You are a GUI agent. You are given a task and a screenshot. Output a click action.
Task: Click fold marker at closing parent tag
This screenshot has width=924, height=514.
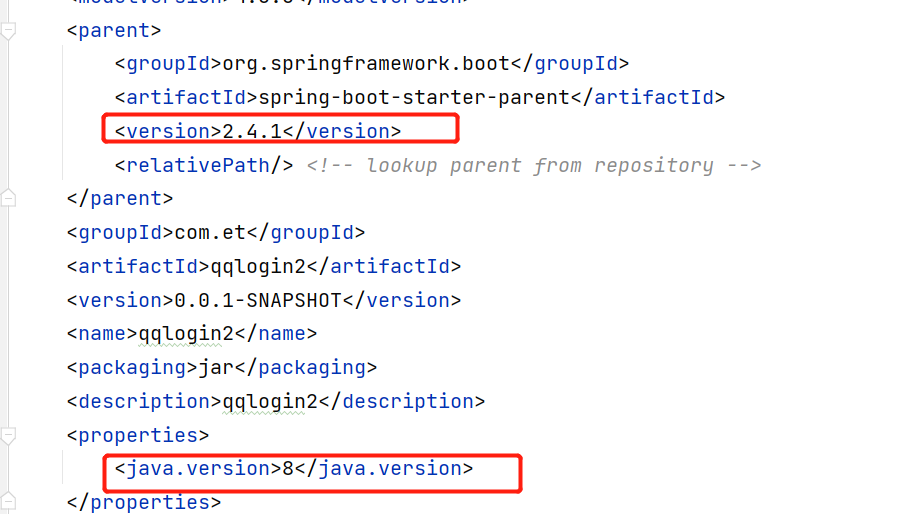coord(8,199)
